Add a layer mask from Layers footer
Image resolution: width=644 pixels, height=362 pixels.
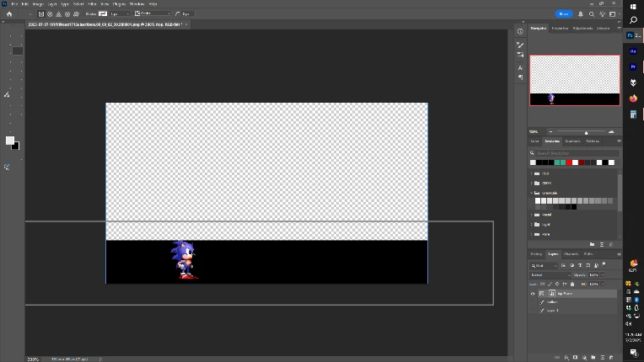click(575, 358)
